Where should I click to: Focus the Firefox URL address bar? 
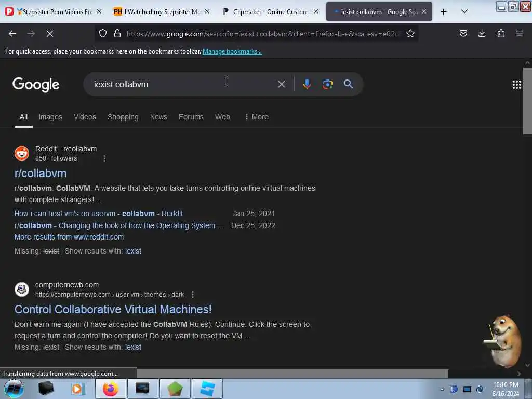click(263, 34)
